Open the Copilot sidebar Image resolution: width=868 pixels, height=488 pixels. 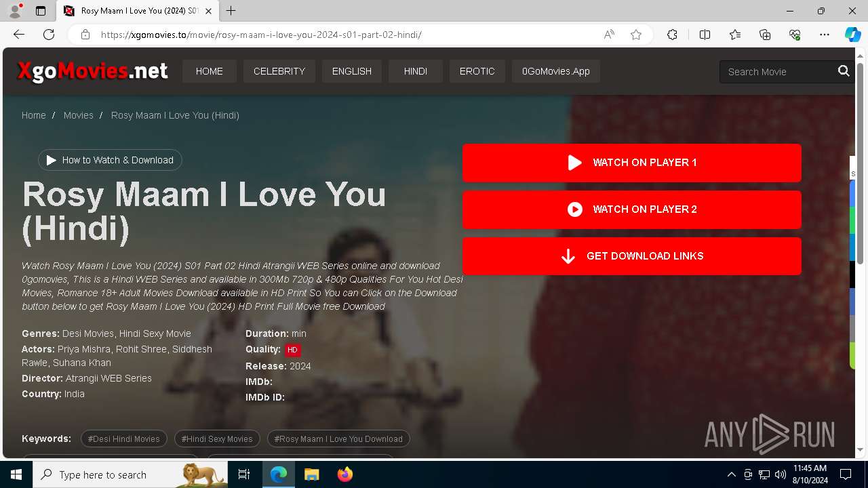(852, 35)
